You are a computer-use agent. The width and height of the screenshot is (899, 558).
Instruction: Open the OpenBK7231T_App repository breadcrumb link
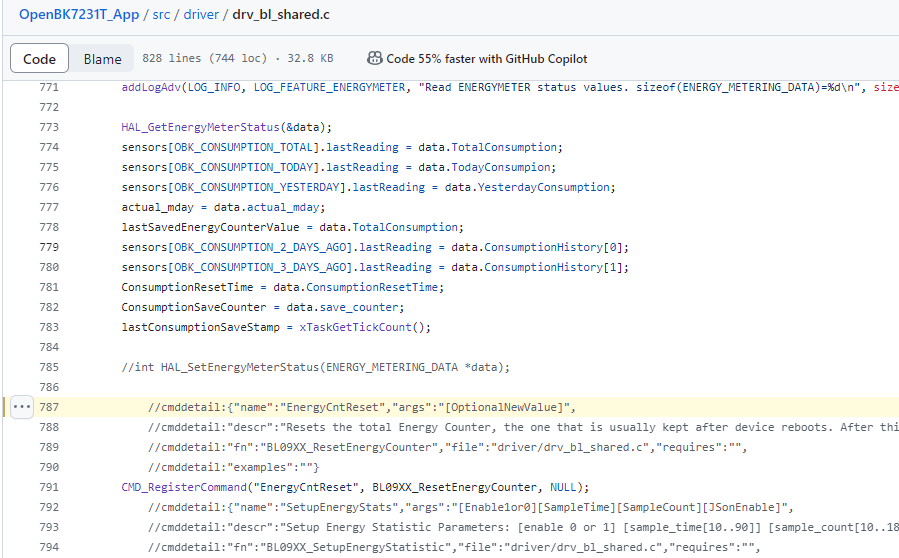79,15
